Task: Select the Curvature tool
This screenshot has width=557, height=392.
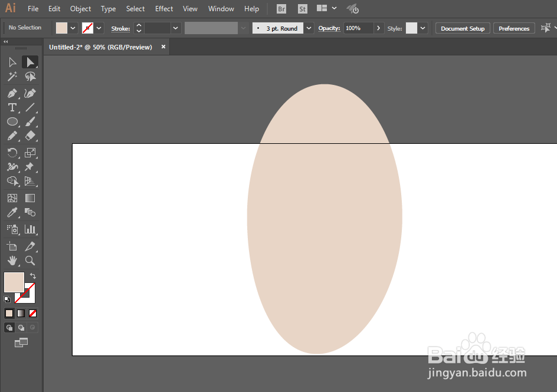Action: click(30, 94)
